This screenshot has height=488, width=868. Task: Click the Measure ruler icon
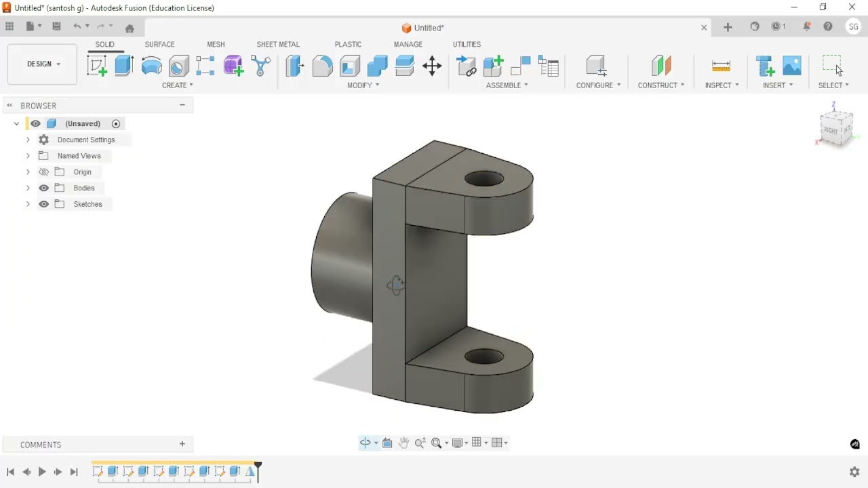pyautogui.click(x=721, y=66)
